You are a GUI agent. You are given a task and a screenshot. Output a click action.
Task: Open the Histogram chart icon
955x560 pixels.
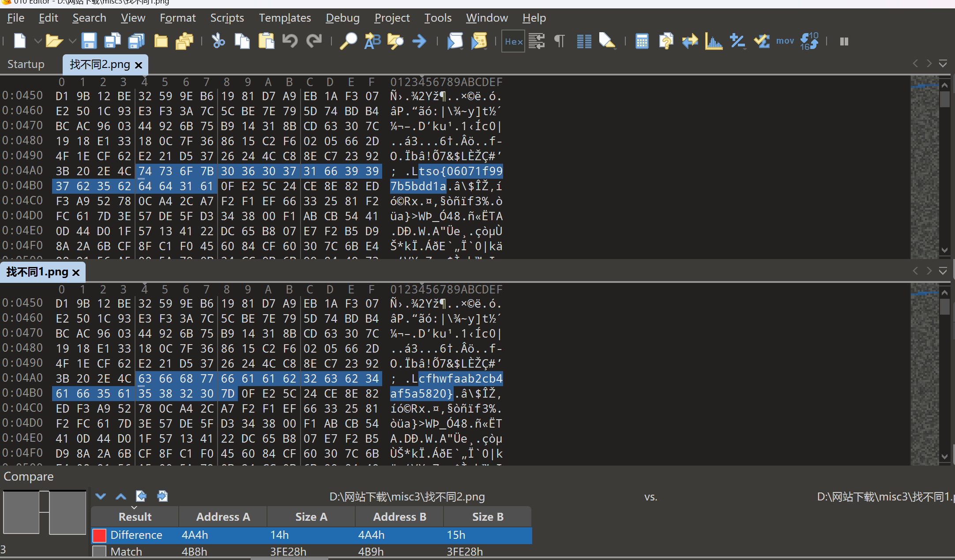(713, 41)
